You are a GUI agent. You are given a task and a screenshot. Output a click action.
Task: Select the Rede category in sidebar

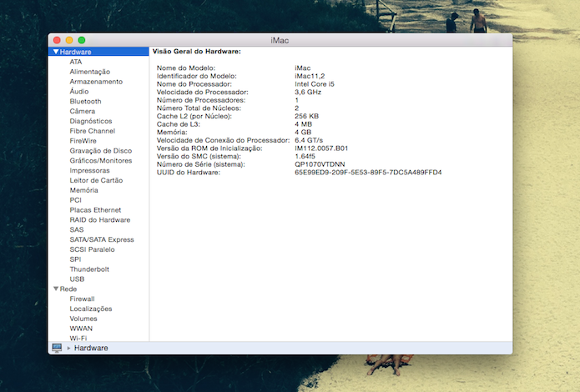pyautogui.click(x=68, y=289)
